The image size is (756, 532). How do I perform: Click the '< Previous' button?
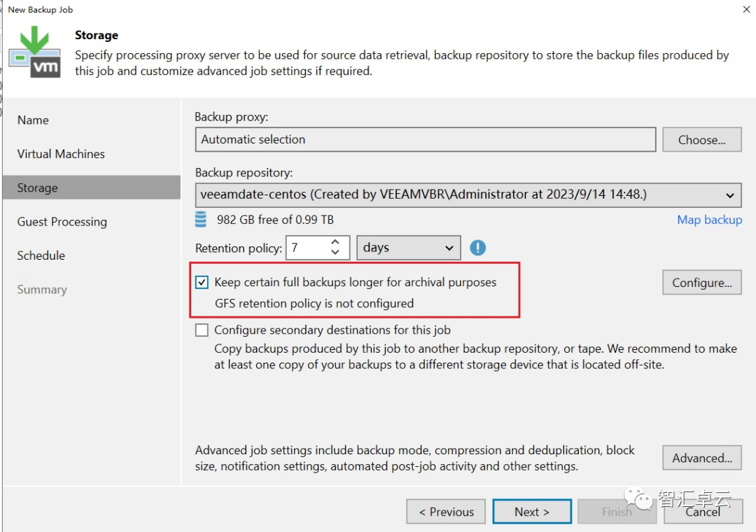(x=445, y=511)
